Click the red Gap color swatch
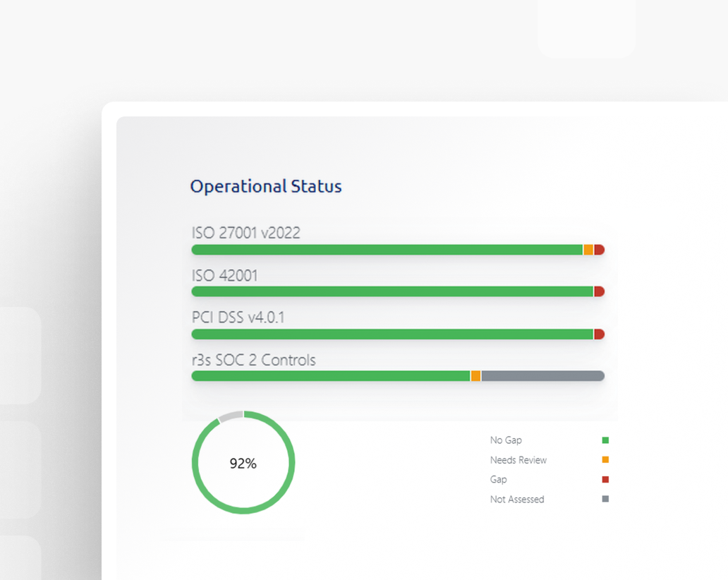Image resolution: width=728 pixels, height=580 pixels. point(605,479)
